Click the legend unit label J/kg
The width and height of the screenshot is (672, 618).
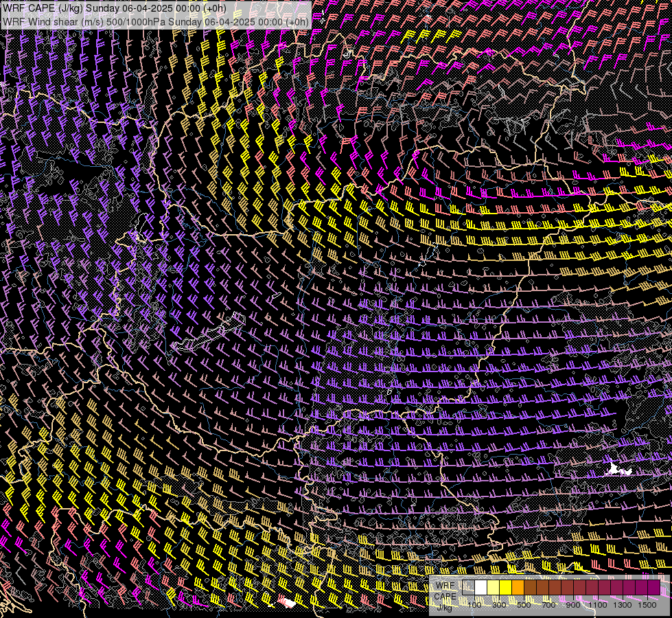445,607
